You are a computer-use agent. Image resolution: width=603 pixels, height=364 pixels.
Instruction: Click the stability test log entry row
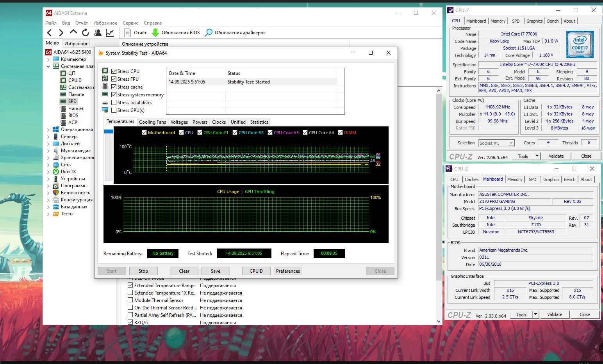252,82
